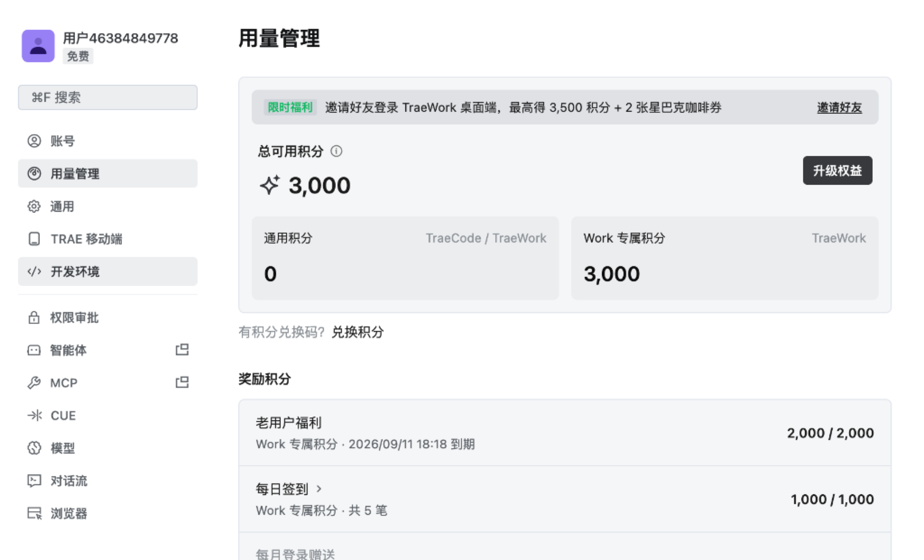The image size is (924, 560).
Task: Click the 邀请好友 link
Action: [x=839, y=107]
